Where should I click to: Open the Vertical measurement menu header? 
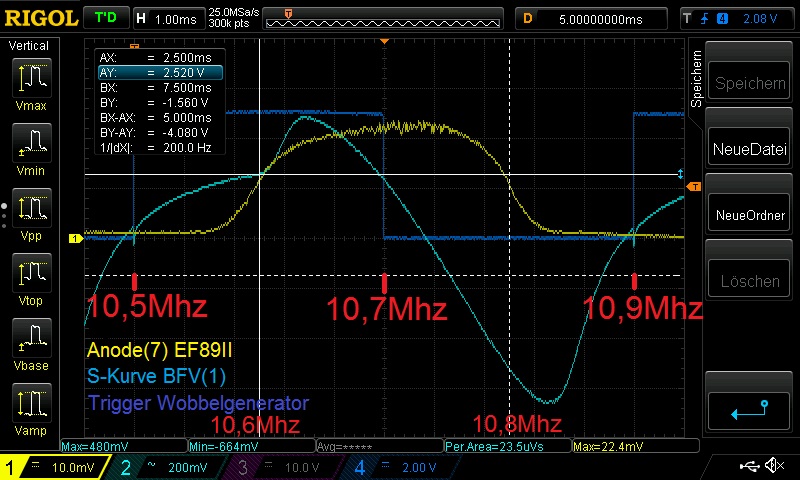29,46
